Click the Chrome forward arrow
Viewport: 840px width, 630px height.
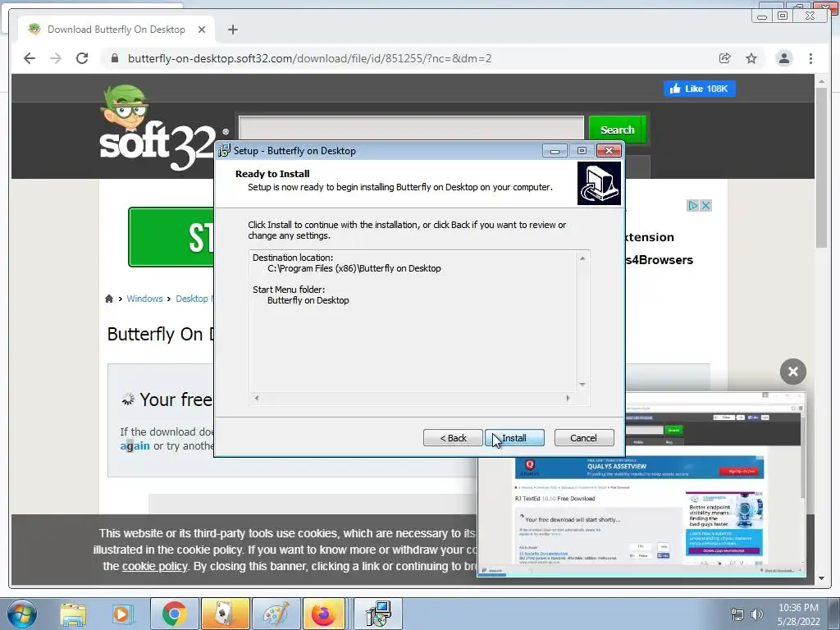tap(56, 58)
